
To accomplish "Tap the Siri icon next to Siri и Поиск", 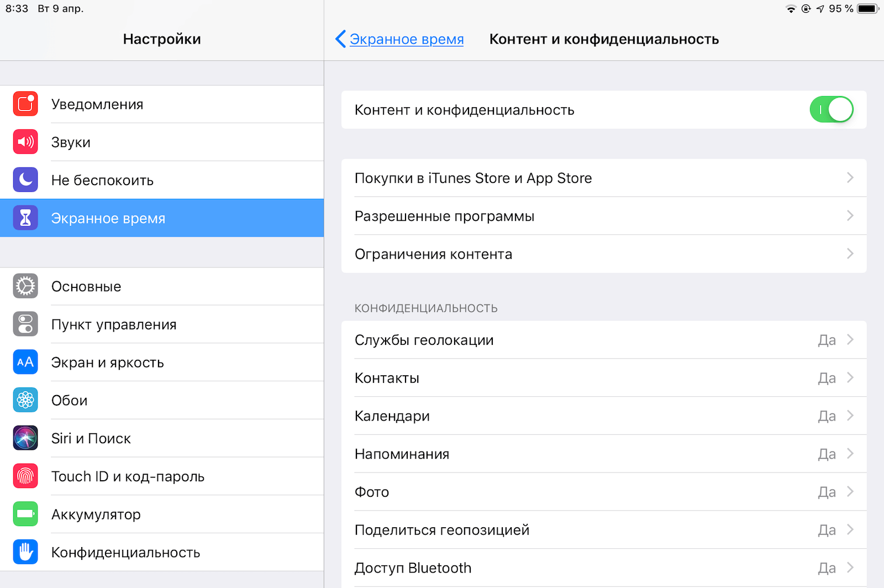I will pos(25,438).
